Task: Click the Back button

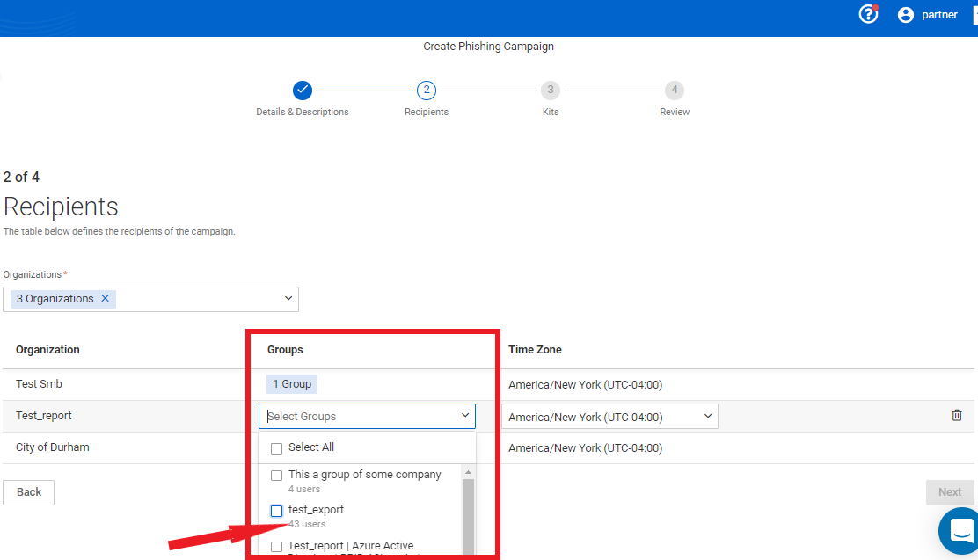Action: (x=29, y=492)
